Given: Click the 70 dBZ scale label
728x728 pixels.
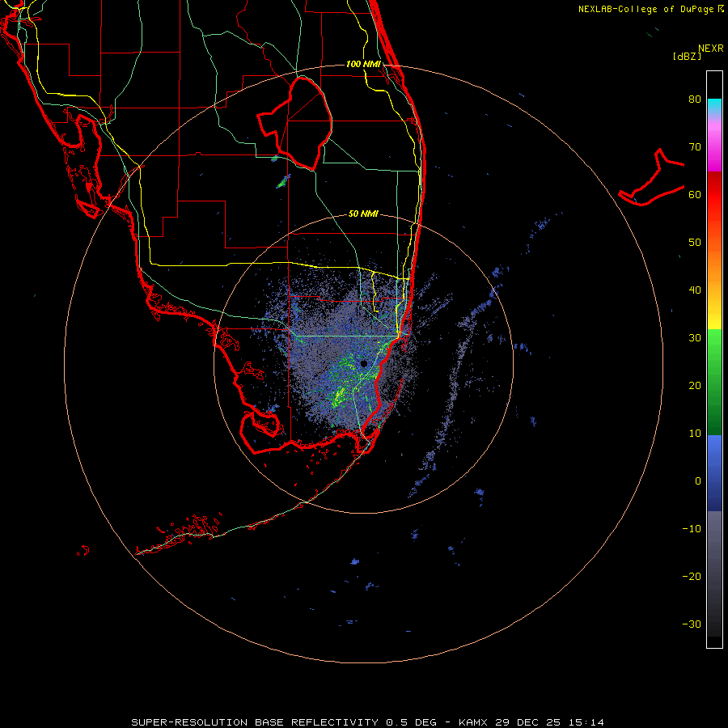Looking at the screenshot, I should 695,146.
